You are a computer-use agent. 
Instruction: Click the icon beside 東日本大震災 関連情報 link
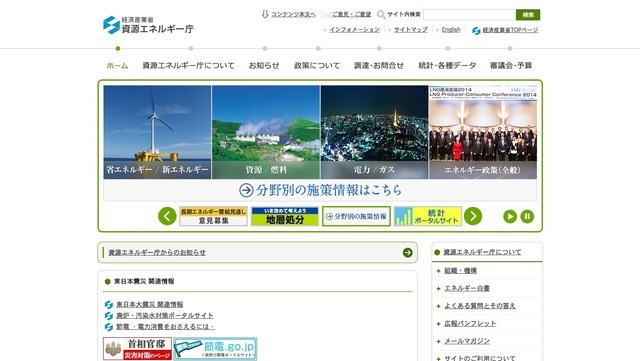point(109,305)
